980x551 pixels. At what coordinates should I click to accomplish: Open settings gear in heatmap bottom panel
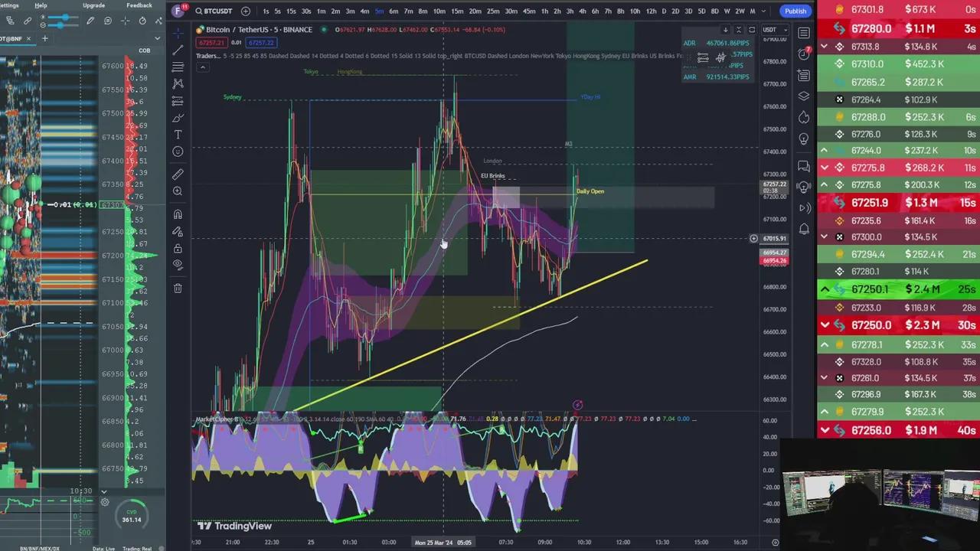coord(105,503)
